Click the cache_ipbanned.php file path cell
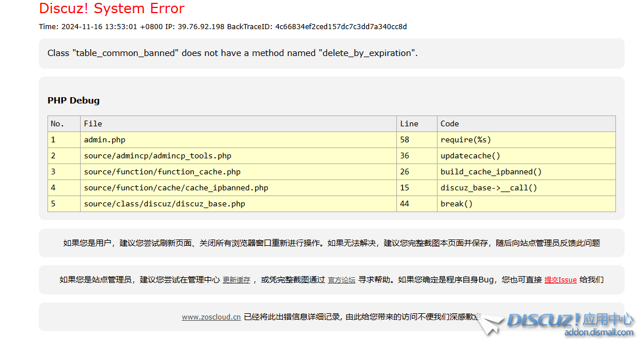 tap(176, 188)
